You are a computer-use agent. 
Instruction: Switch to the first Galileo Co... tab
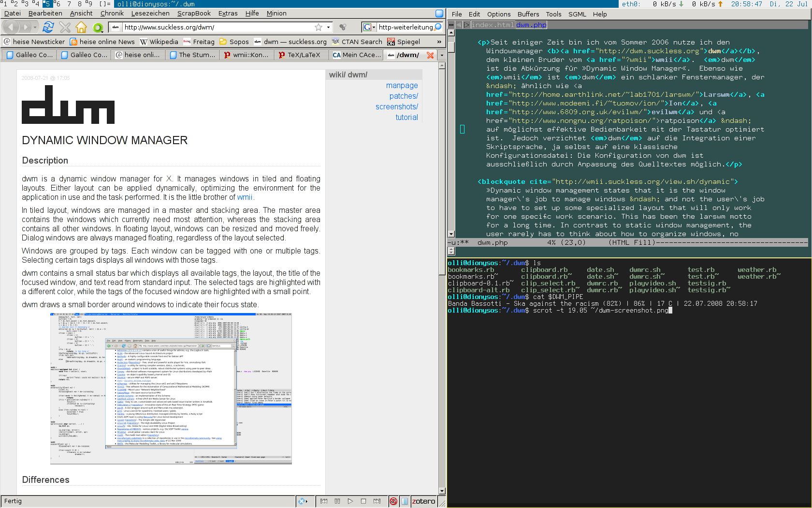click(x=29, y=55)
